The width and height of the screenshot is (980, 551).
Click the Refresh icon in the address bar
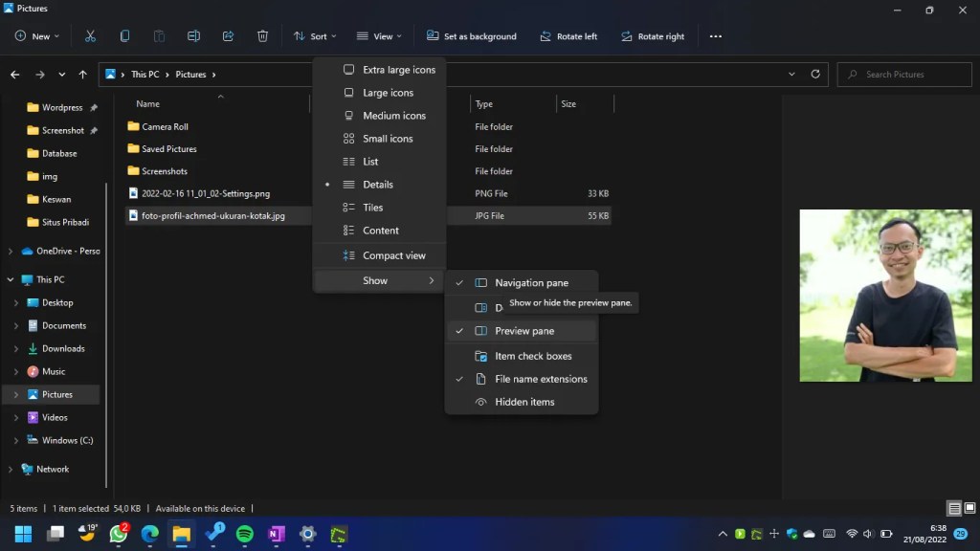814,74
